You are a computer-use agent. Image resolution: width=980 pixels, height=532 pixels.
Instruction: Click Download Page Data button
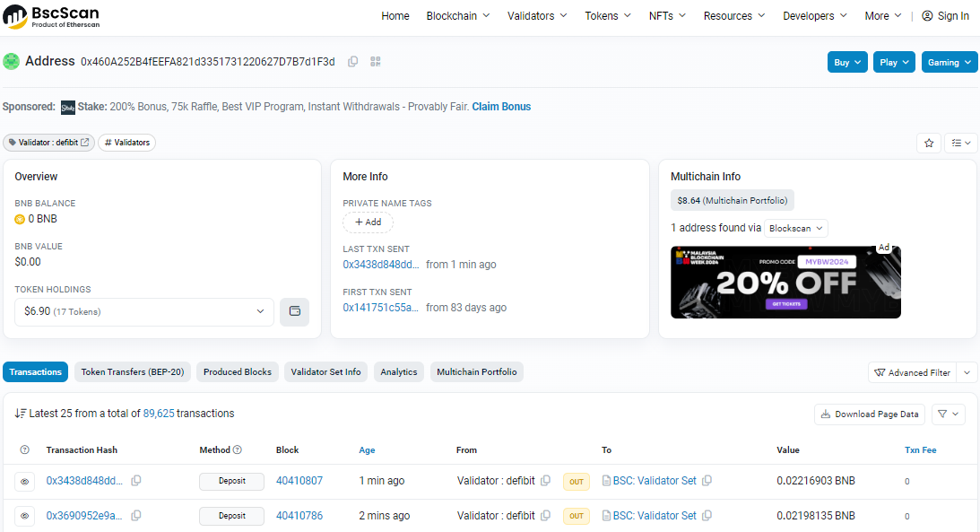[869, 414]
